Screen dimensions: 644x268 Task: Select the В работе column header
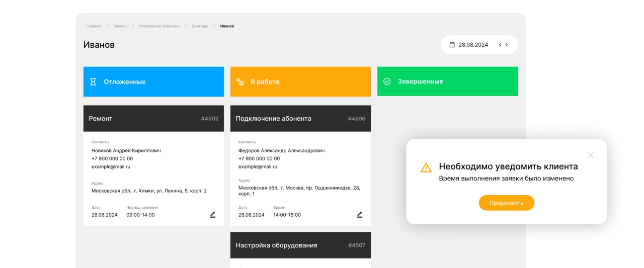click(300, 81)
